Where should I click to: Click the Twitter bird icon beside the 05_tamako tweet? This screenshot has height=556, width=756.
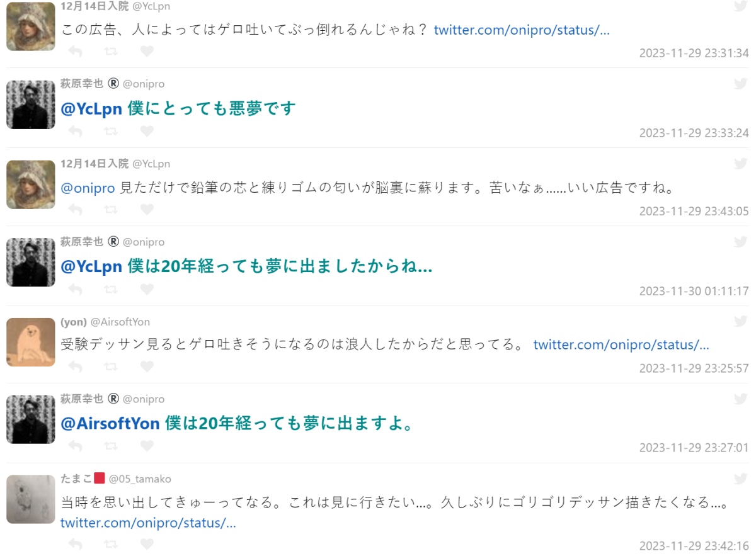(x=741, y=479)
